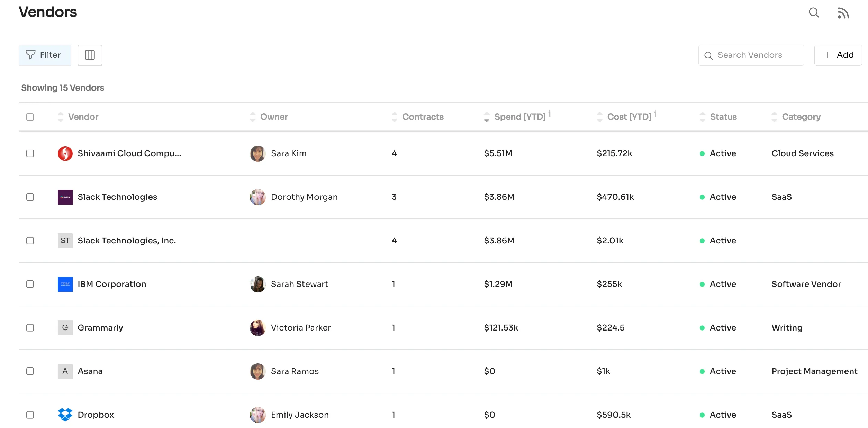Toggle the select-all vendors checkbox
The image size is (868, 428).
pyautogui.click(x=30, y=117)
